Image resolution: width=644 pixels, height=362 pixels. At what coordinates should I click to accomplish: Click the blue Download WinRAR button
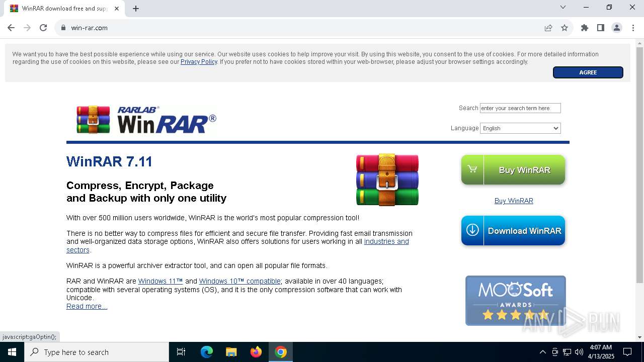click(x=513, y=230)
